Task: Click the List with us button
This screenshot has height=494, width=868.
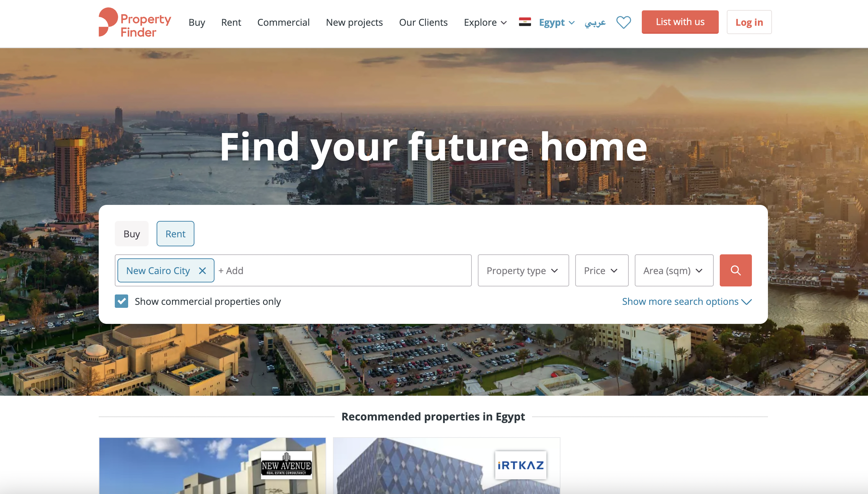Action: (x=680, y=22)
